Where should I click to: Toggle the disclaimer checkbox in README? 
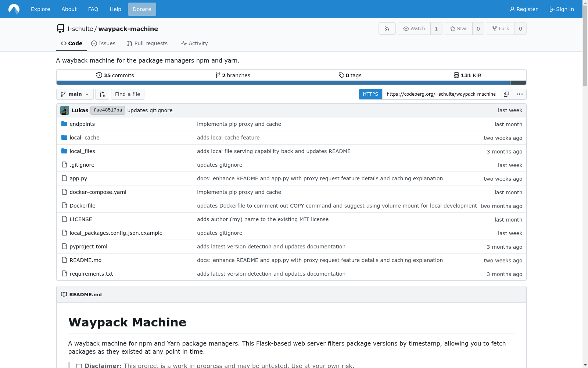point(79,366)
